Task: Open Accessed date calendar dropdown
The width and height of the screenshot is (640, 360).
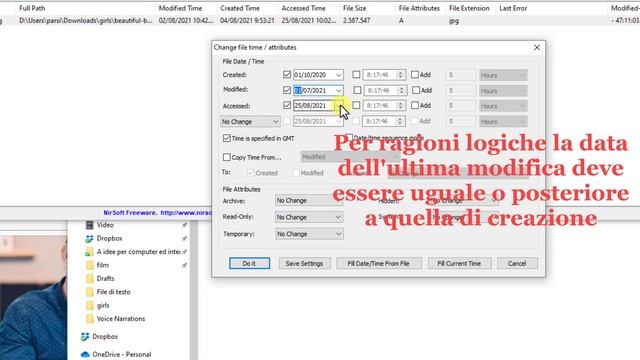Action: click(x=338, y=106)
